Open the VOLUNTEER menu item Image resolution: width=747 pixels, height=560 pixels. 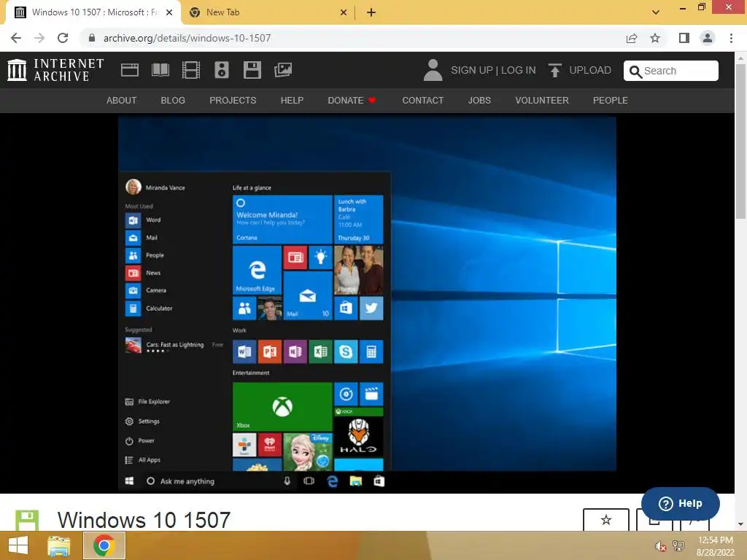542,101
